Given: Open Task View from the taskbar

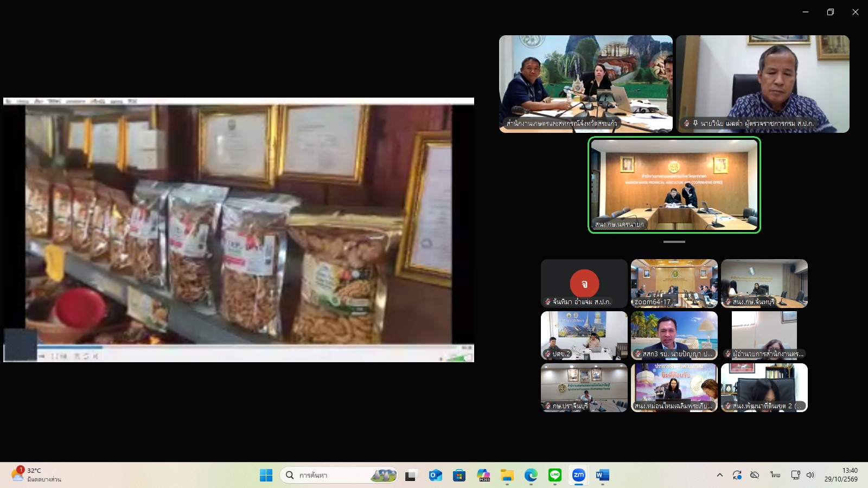Looking at the screenshot, I should pyautogui.click(x=411, y=476).
